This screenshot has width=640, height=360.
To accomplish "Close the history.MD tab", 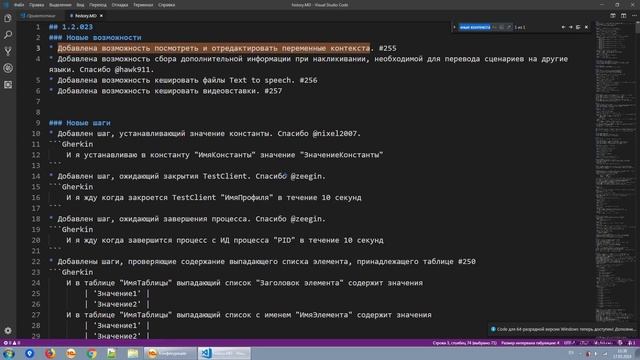I will point(101,16).
